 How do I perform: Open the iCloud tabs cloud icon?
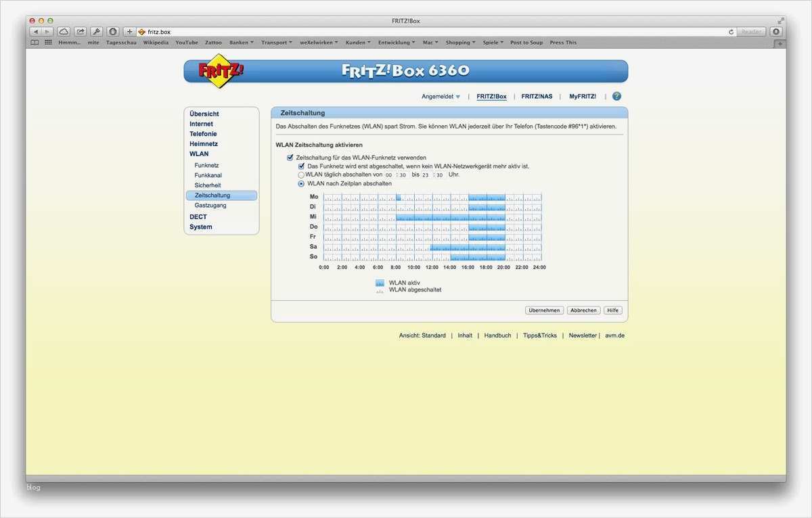64,32
